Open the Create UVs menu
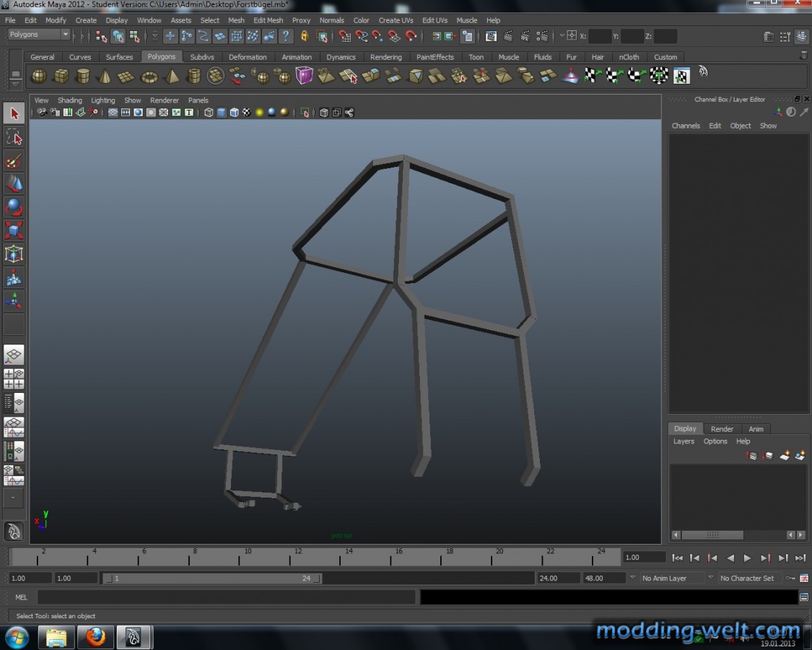This screenshot has height=650, width=812. click(x=396, y=20)
